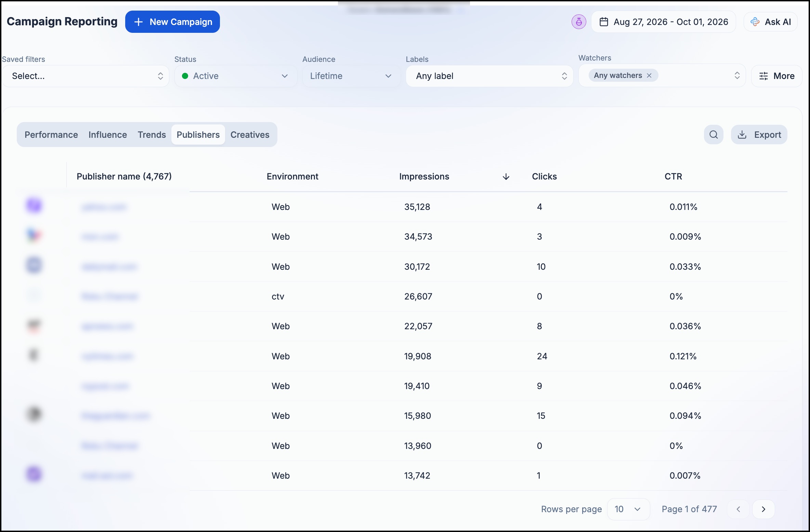The height and width of the screenshot is (532, 810).
Task: Open More filters
Action: pyautogui.click(x=776, y=76)
